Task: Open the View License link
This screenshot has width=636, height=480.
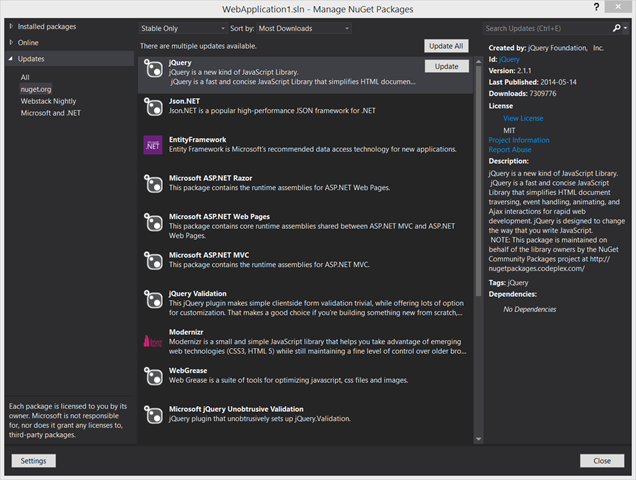Action: point(523,118)
